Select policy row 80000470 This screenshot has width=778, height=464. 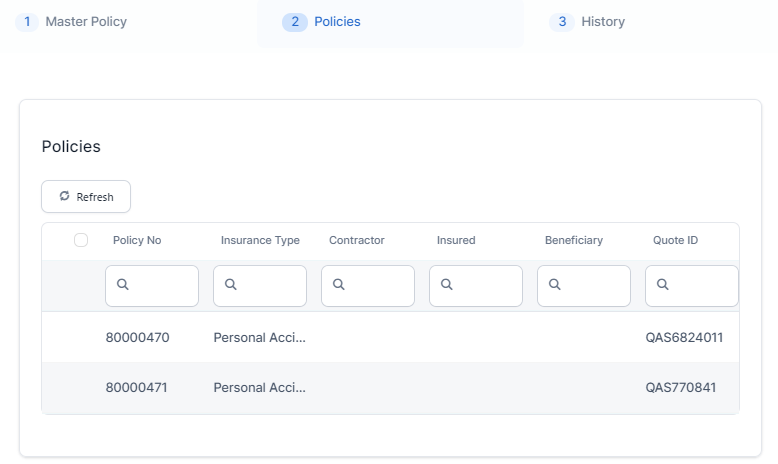tap(138, 338)
